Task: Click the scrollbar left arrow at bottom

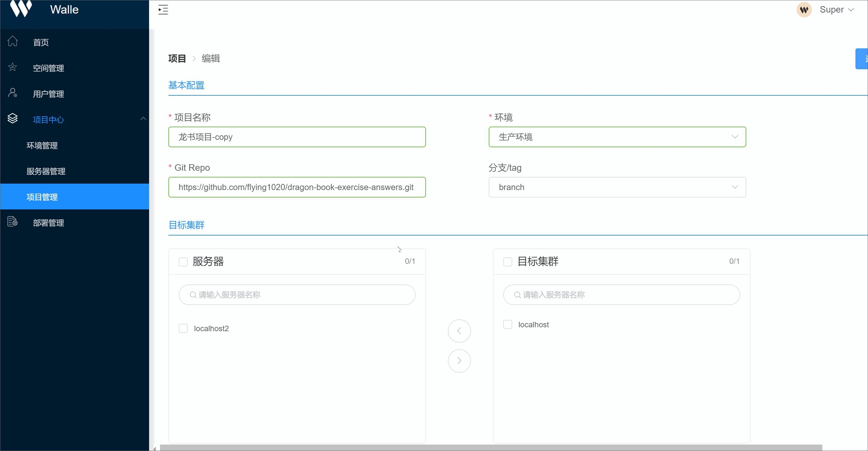Action: (154, 448)
